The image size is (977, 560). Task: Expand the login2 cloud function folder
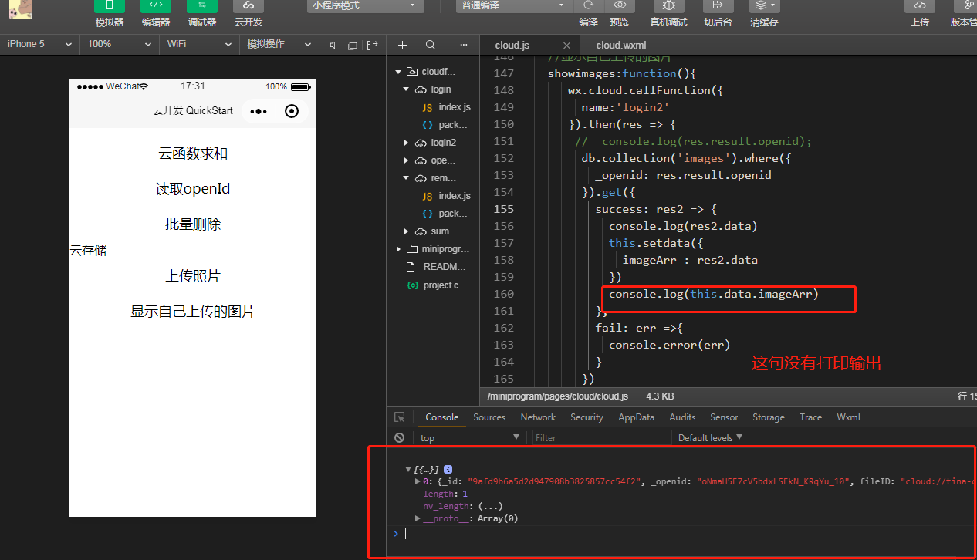407,143
